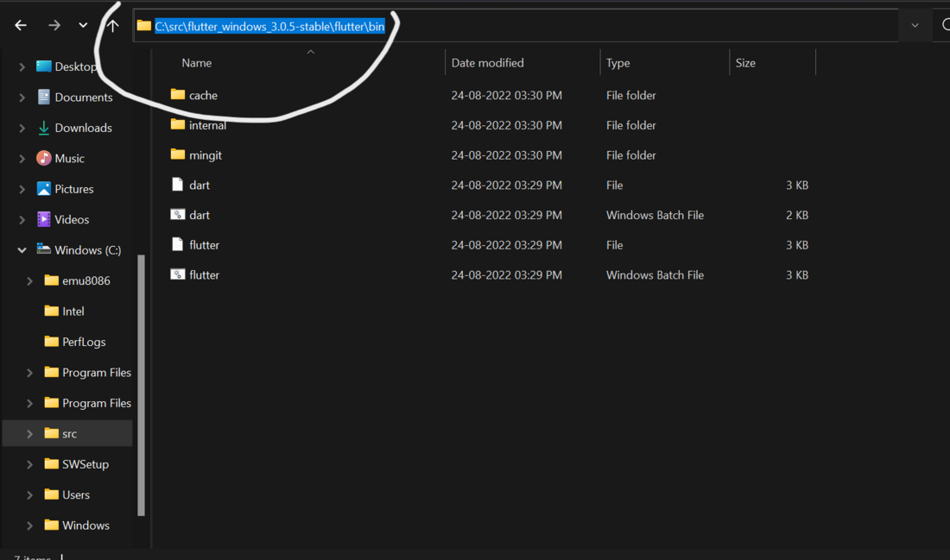950x560 pixels.
Task: Open SWSetup folder in tree
Action: click(x=85, y=464)
